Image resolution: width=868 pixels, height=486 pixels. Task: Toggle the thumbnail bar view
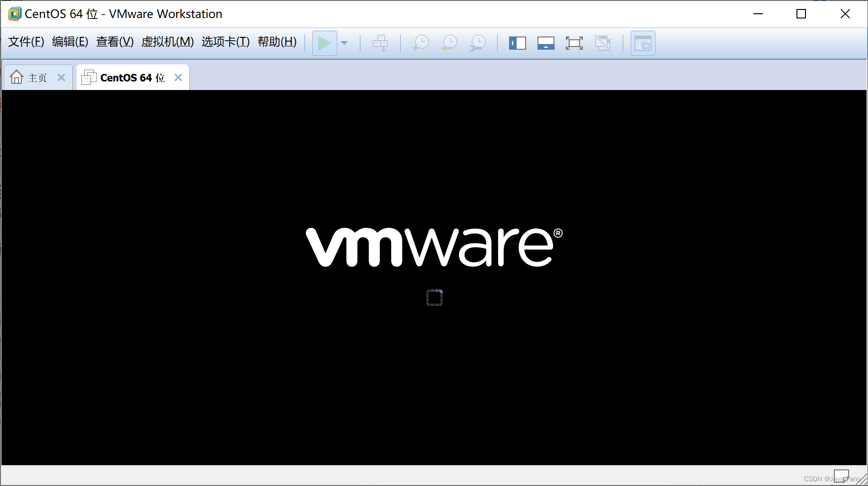point(546,43)
